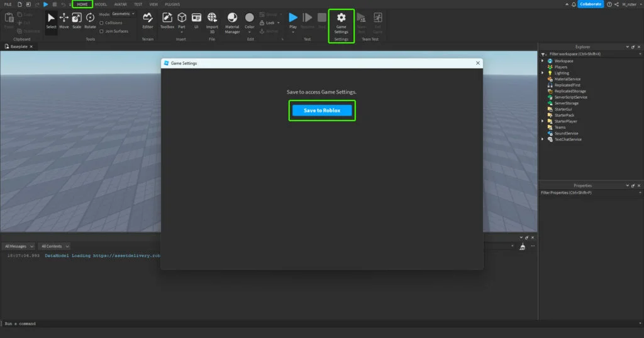
Task: Open the Terrain Editor
Action: (148, 20)
